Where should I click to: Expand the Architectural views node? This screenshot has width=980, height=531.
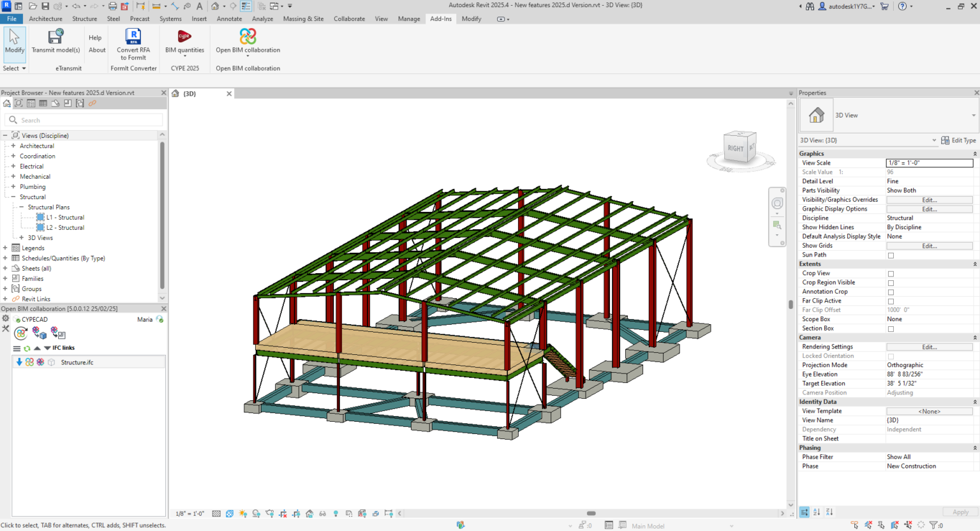(x=13, y=146)
